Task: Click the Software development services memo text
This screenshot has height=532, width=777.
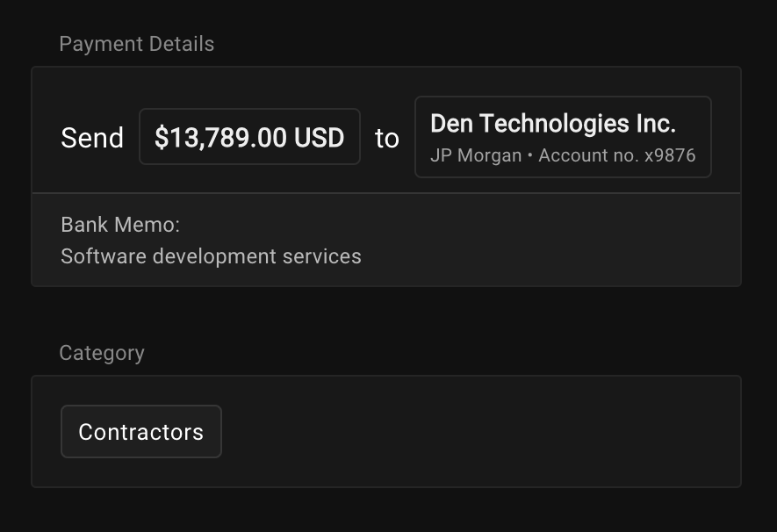Action: pos(211,256)
